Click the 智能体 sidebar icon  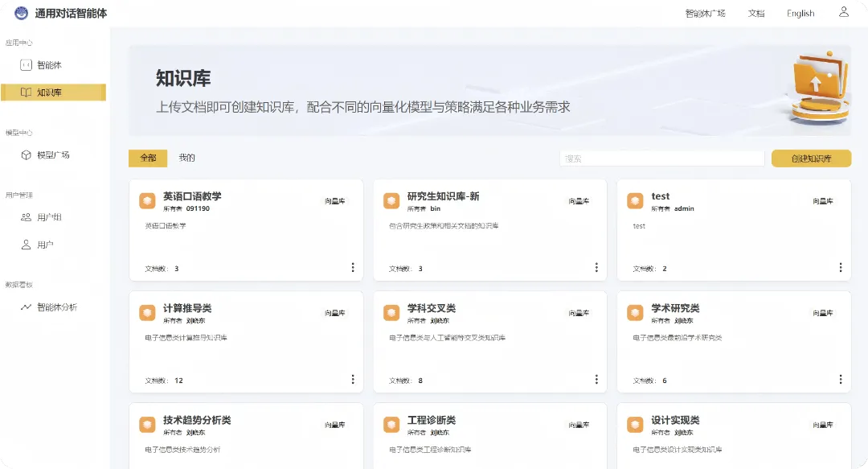pos(26,65)
